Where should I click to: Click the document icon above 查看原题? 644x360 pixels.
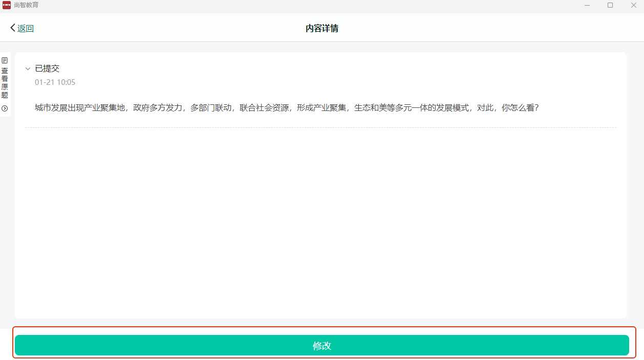point(5,60)
